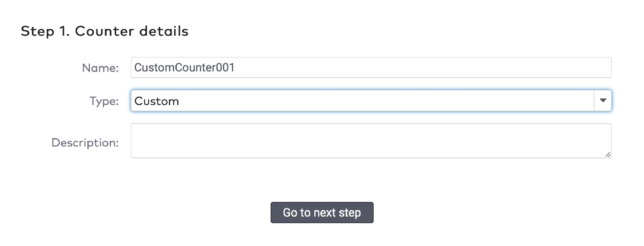644x246 pixels.
Task: Click the Name: label
Action: point(101,67)
